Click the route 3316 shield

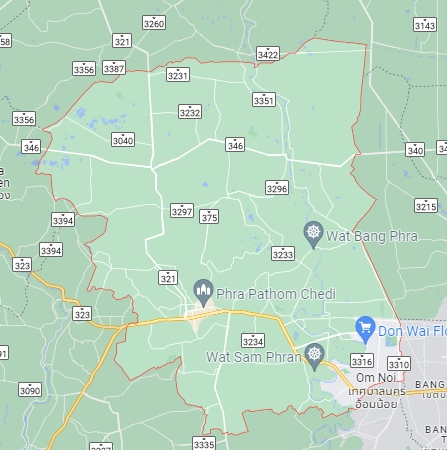[x=362, y=361]
